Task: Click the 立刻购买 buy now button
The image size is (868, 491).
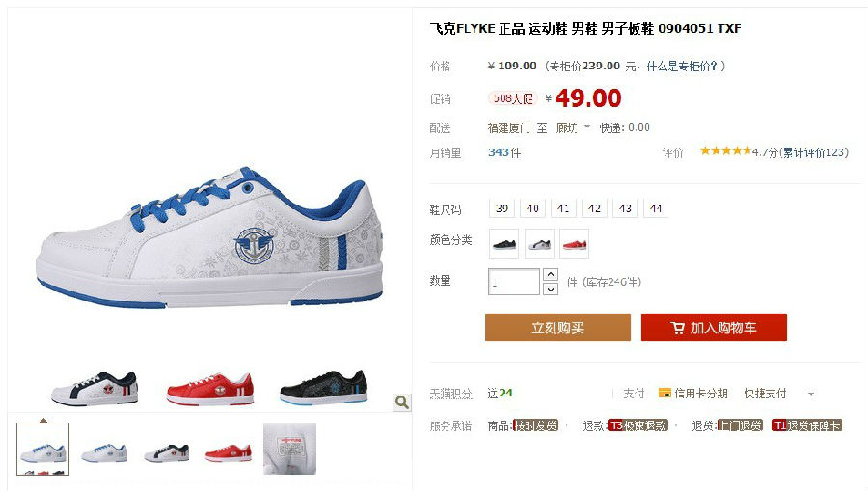Action: point(558,327)
